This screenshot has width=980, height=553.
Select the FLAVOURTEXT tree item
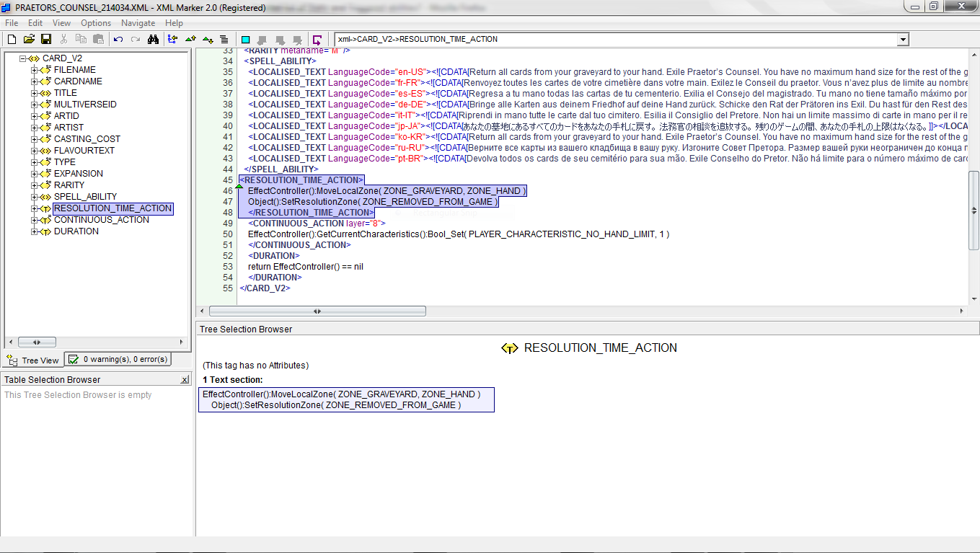(x=84, y=151)
